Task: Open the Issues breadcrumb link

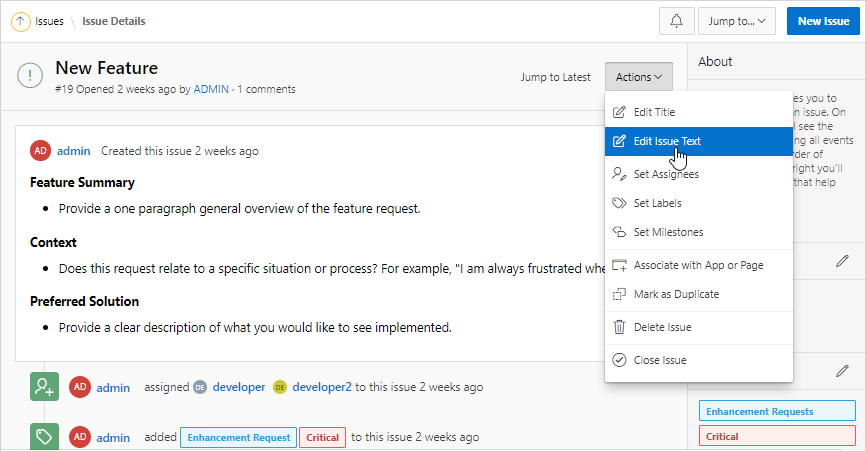Action: (x=49, y=20)
